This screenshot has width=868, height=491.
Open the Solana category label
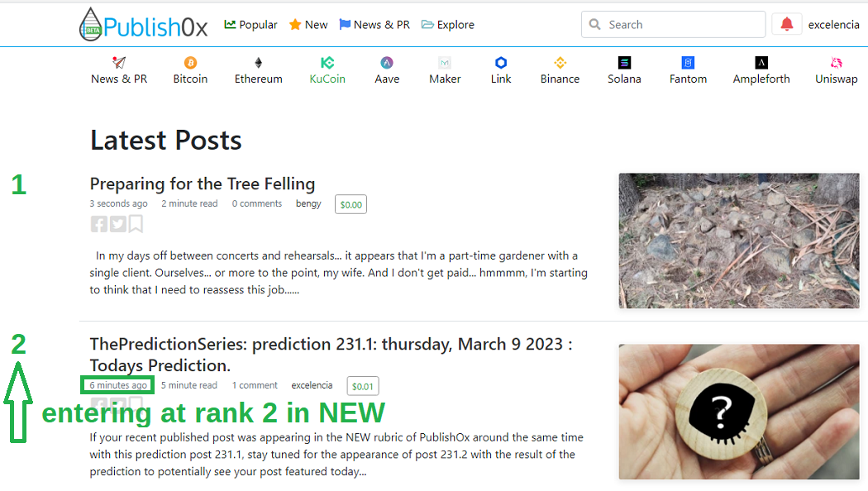[624, 79]
